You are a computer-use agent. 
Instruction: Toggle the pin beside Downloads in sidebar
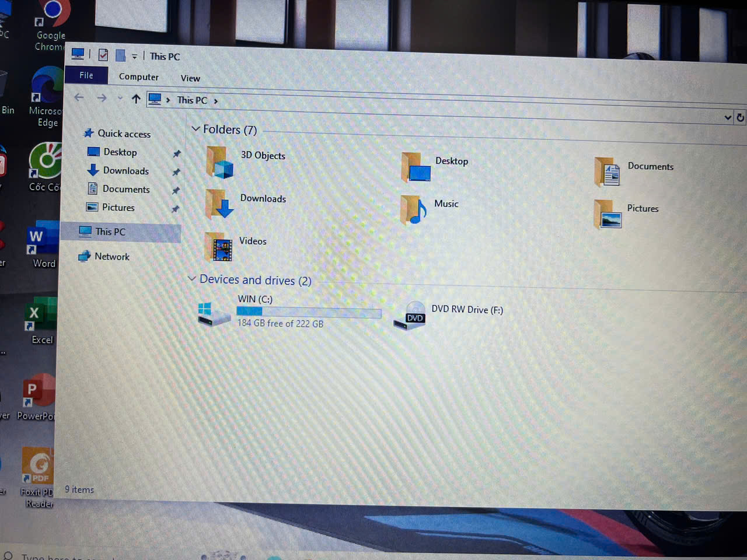[176, 172]
